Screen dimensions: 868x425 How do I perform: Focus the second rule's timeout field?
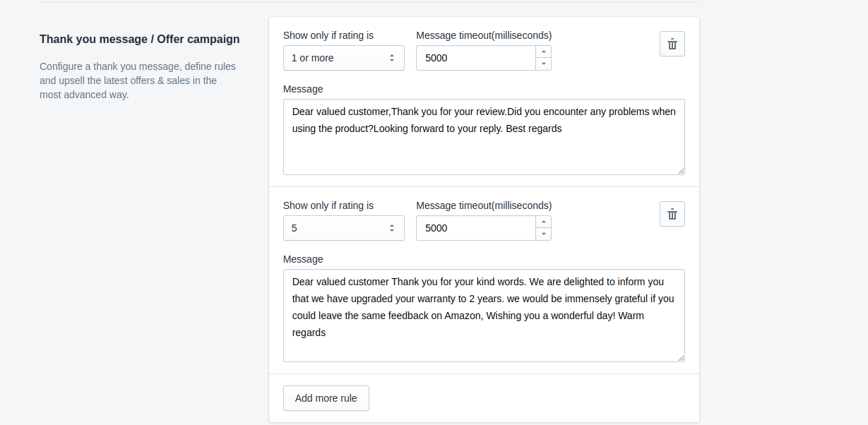(x=475, y=228)
